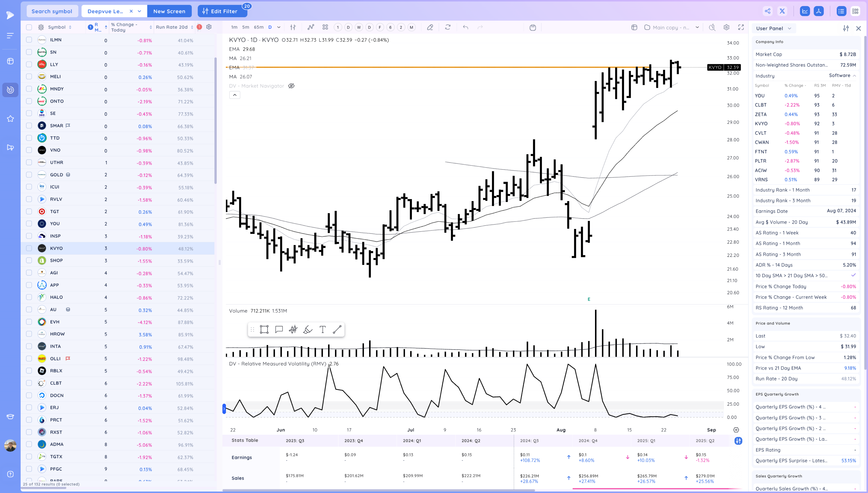This screenshot has height=493, width=868.
Task: Check the checkbox next to ILMN
Action: coord(29,40)
